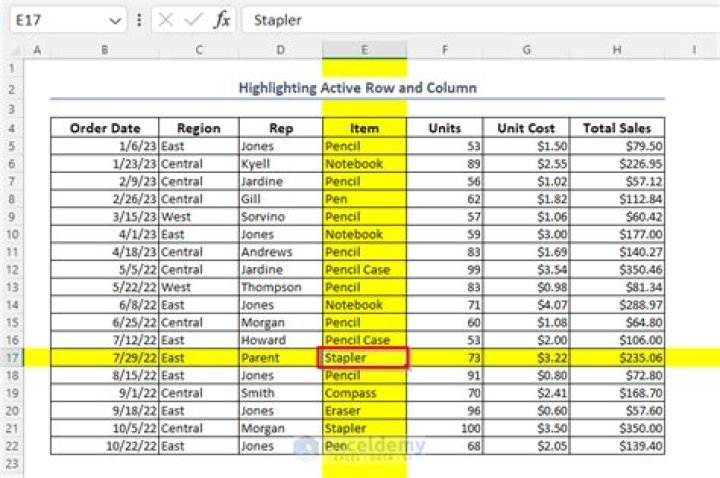The image size is (720, 478).
Task: Click the Rep cell 'Parent'
Action: coord(281,358)
